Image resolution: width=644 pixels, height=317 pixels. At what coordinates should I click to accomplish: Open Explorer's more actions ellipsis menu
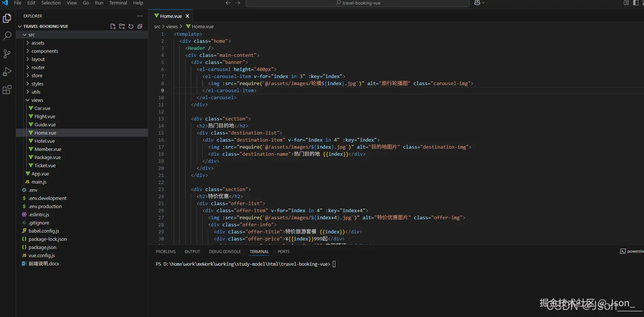140,16
